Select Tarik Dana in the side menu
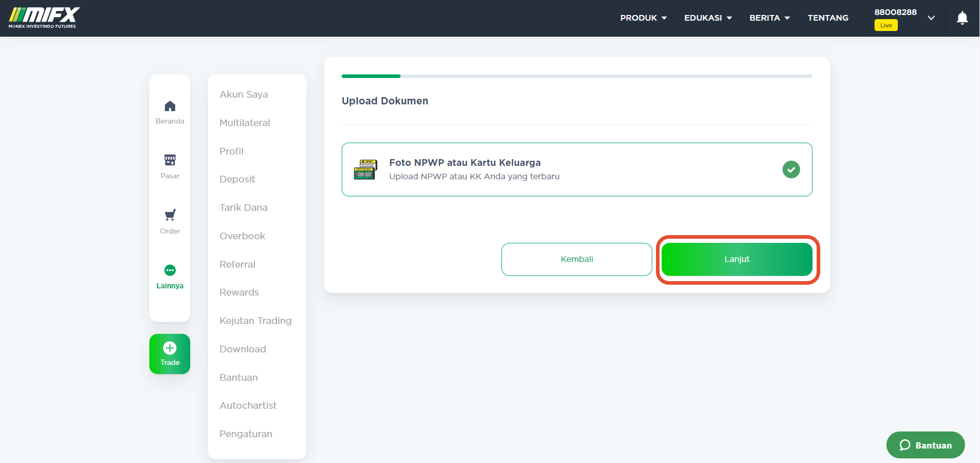The height and width of the screenshot is (463, 980). click(x=243, y=208)
